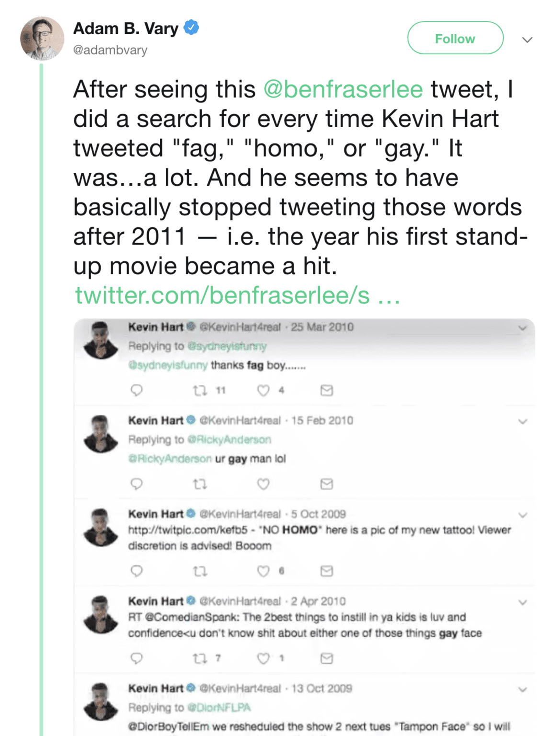Open Adam B. Vary's profile picture
The image size is (560, 736).
(42, 38)
